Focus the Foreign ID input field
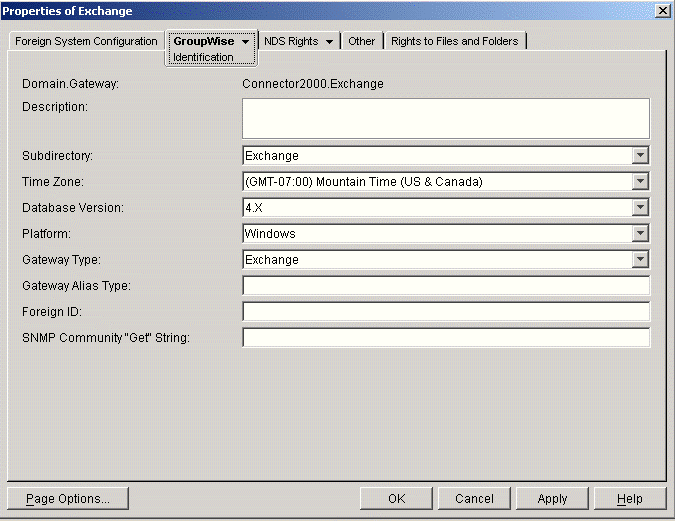This screenshot has height=521, width=675. (x=446, y=311)
